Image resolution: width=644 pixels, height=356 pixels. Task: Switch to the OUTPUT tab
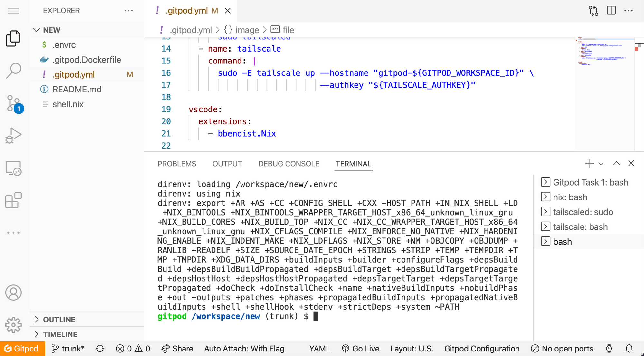click(227, 164)
